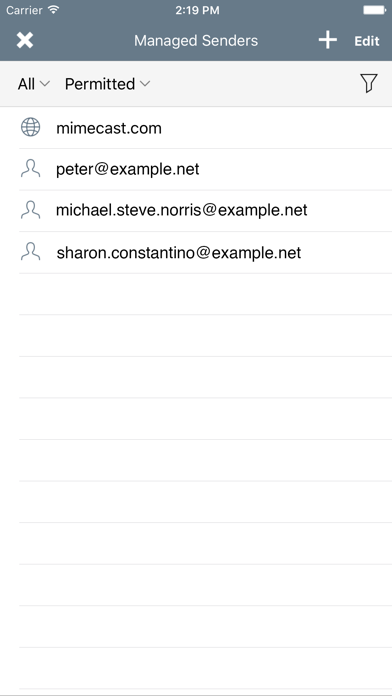Tap the plus icon to add sender

click(x=328, y=40)
